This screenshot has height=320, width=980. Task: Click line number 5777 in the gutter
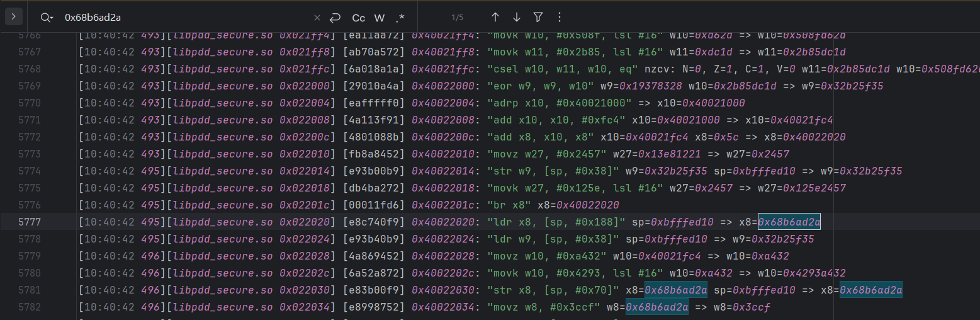click(x=47, y=222)
